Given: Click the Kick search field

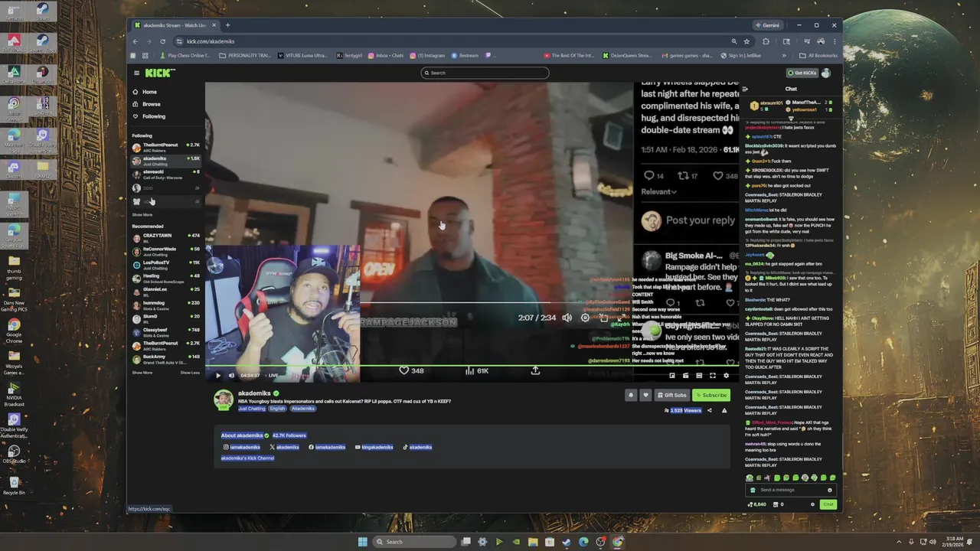Looking at the screenshot, I should pyautogui.click(x=485, y=73).
